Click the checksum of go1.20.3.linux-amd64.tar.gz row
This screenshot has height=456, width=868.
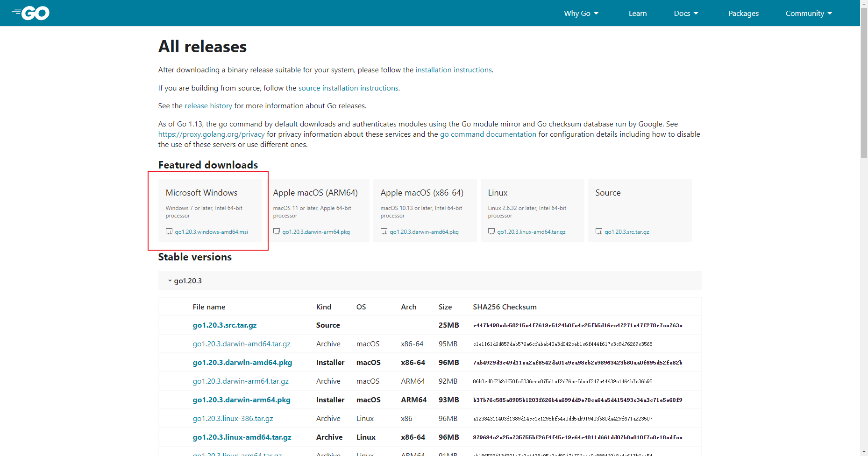point(577,437)
